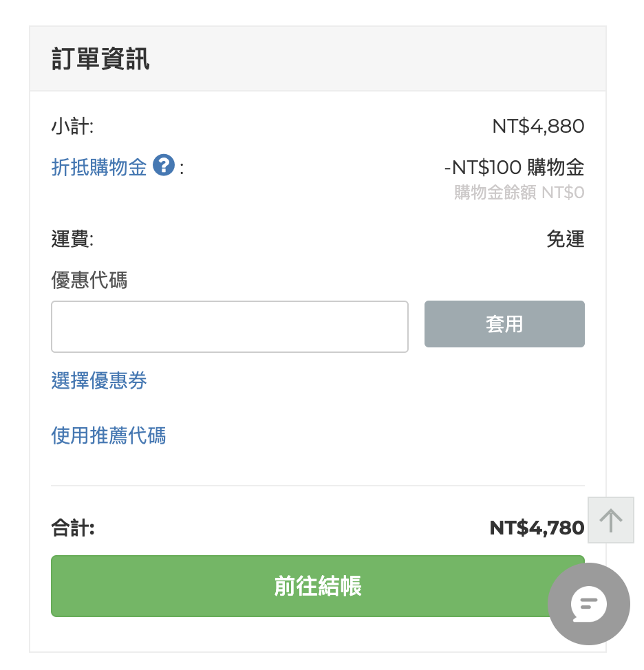Click the NT$4,880 subtotal amount
Image resolution: width=644 pixels, height=670 pixels.
click(x=538, y=127)
